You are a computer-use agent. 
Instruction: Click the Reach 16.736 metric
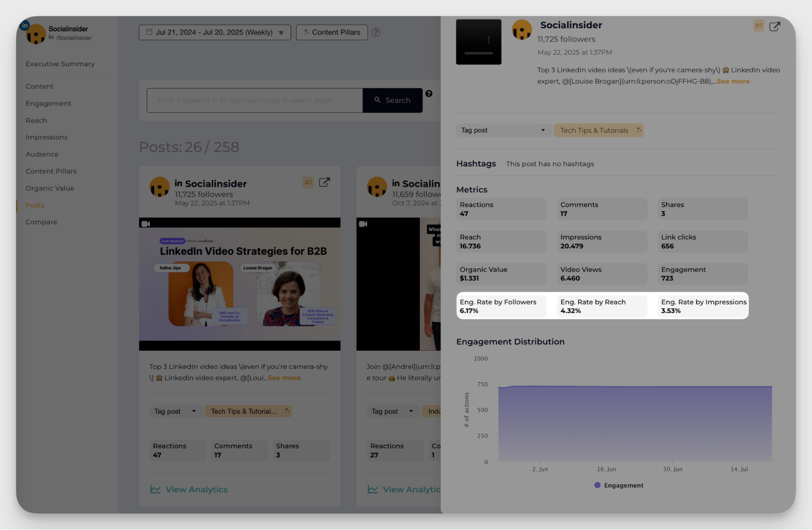(501, 241)
